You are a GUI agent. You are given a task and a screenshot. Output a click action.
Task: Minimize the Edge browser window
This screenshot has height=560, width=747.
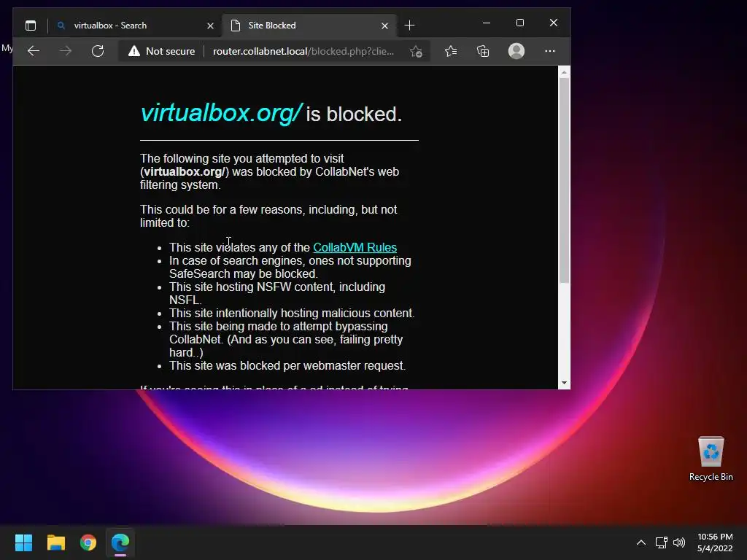pyautogui.click(x=487, y=23)
